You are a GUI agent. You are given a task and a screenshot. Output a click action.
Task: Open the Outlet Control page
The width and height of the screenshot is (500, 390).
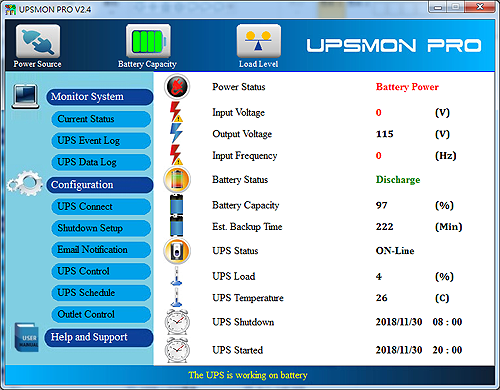101,314
